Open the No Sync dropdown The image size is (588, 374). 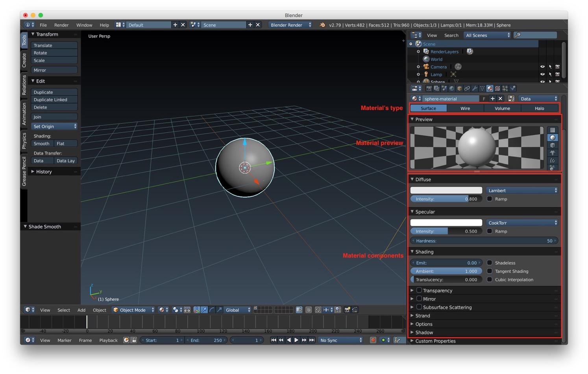point(340,340)
